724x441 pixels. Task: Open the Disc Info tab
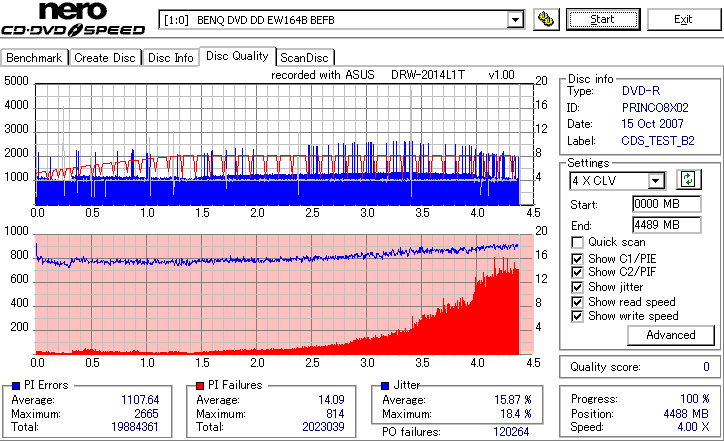[170, 58]
